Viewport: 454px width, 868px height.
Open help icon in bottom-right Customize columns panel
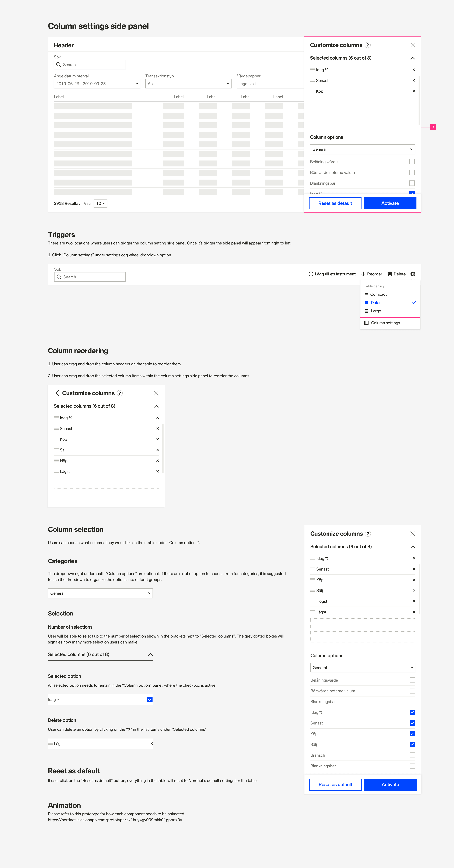tap(368, 534)
